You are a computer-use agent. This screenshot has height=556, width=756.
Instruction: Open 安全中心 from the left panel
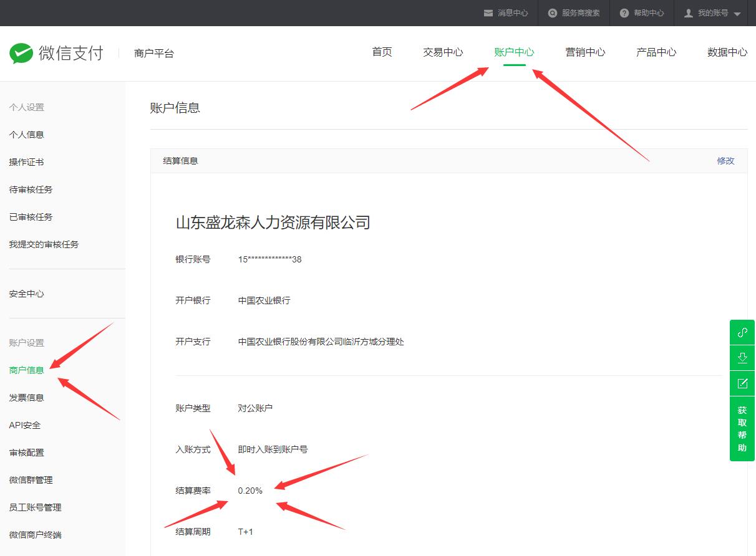point(26,294)
